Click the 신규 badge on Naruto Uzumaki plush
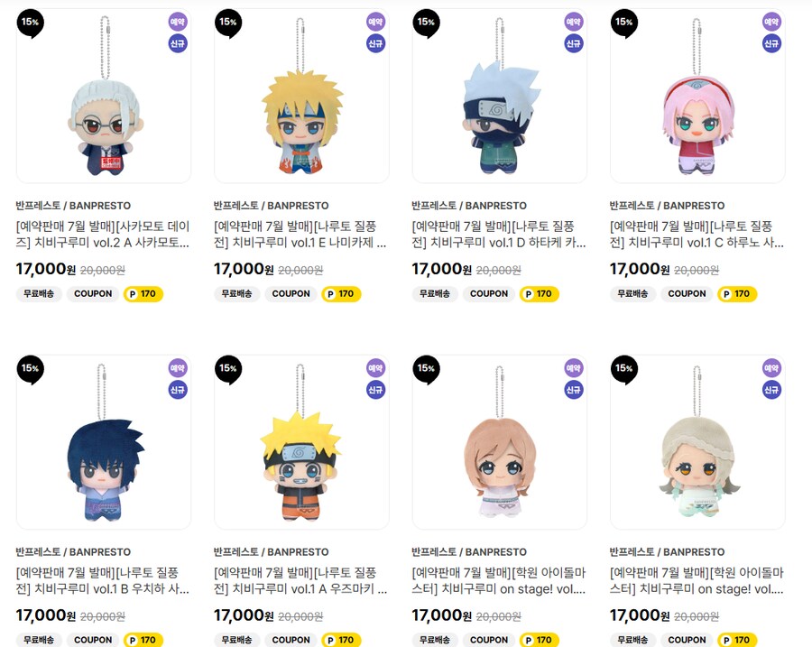 [375, 390]
